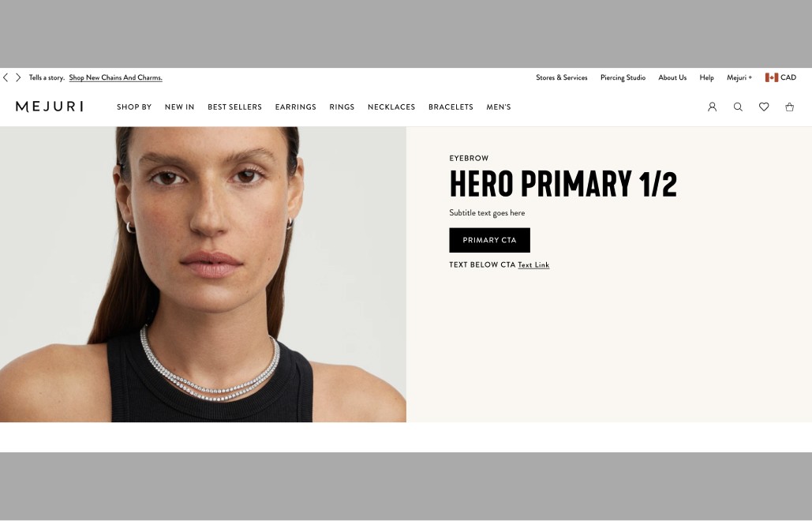Open the shopping bag icon
The height and width of the screenshot is (521, 812).
(789, 107)
